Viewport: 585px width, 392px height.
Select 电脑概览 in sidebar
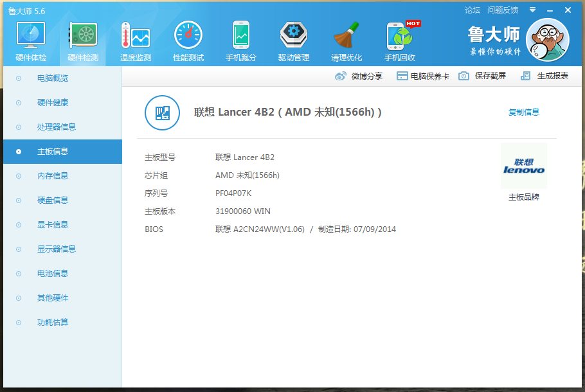tap(63, 78)
